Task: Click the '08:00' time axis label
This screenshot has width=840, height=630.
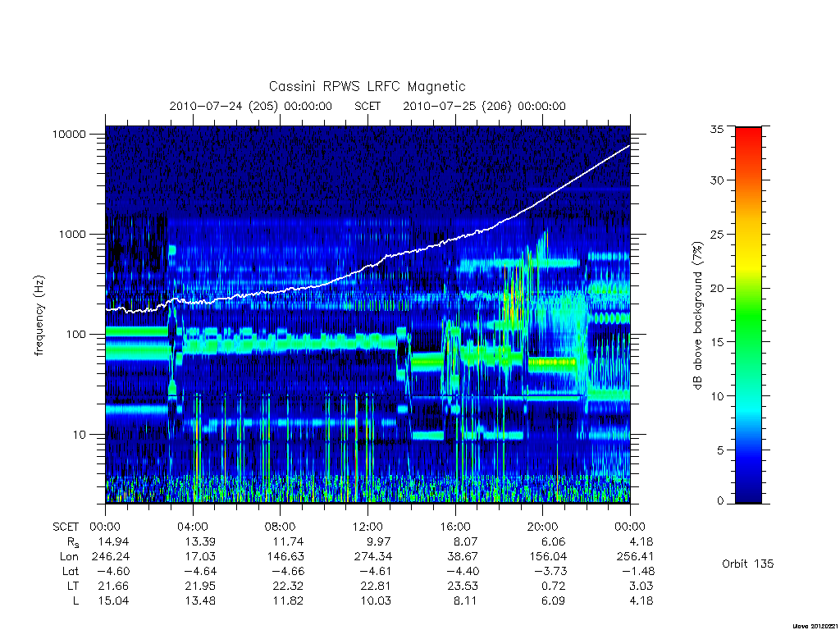Action: click(281, 527)
